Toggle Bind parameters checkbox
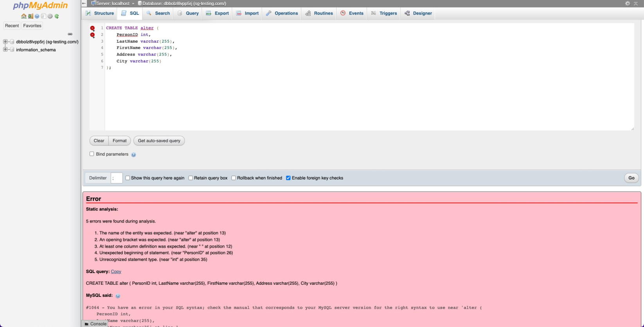The width and height of the screenshot is (644, 327). 92,154
